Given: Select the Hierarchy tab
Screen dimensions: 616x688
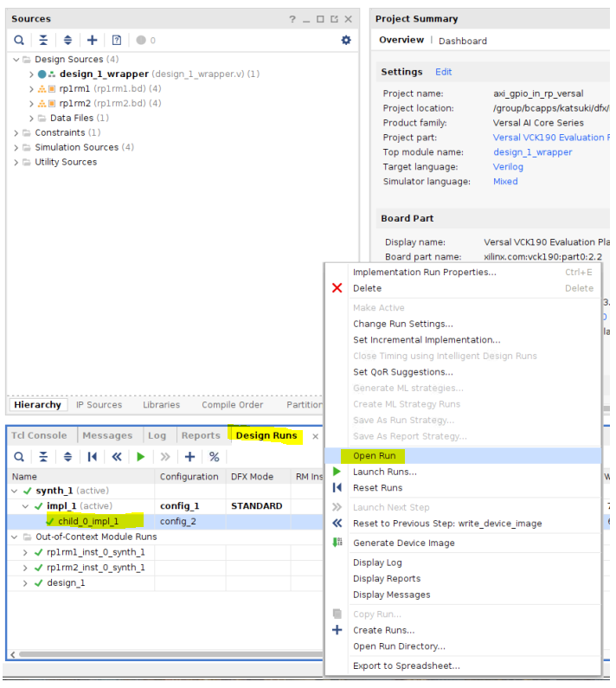Looking at the screenshot, I should [x=38, y=404].
